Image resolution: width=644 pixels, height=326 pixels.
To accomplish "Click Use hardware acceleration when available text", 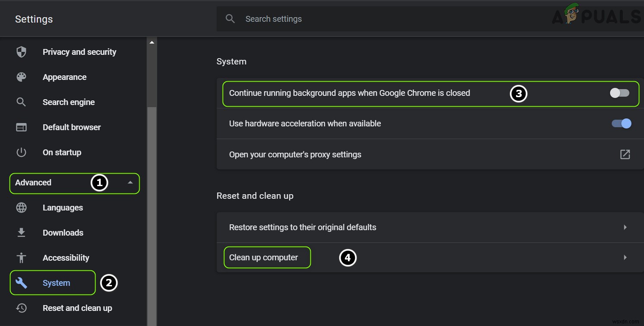I will 305,123.
